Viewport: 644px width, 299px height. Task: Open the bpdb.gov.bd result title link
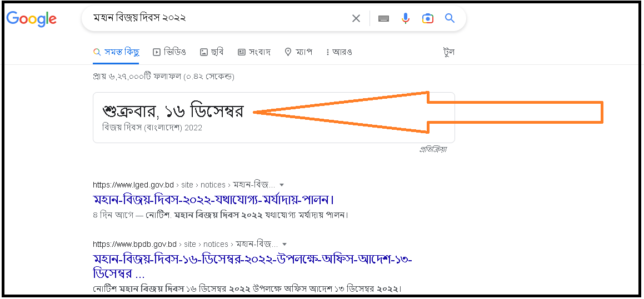click(x=253, y=267)
